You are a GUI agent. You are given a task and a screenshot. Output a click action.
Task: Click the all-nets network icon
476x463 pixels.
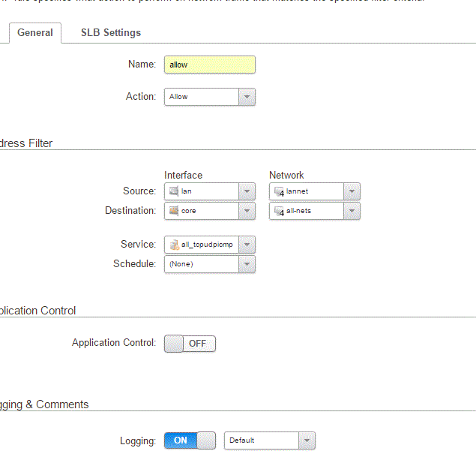[279, 211]
